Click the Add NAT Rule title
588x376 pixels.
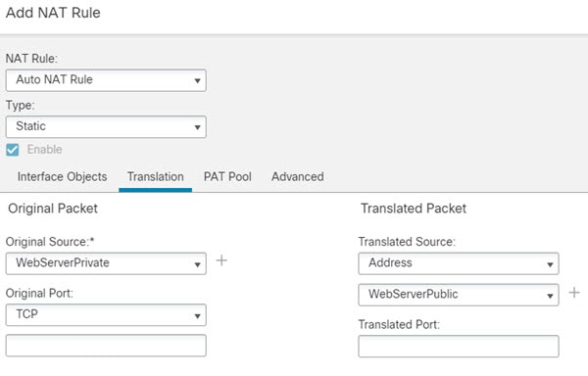53,13
